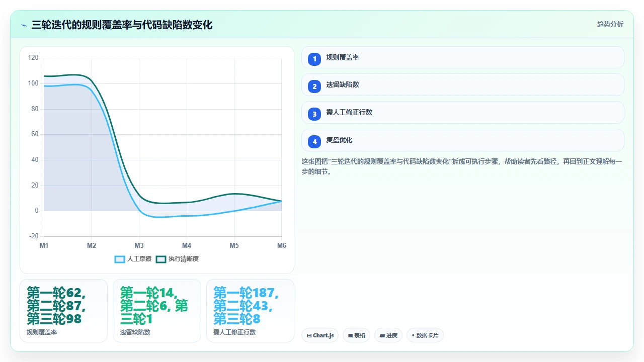
Task: Click the 进度 tag
Action: pyautogui.click(x=388, y=335)
